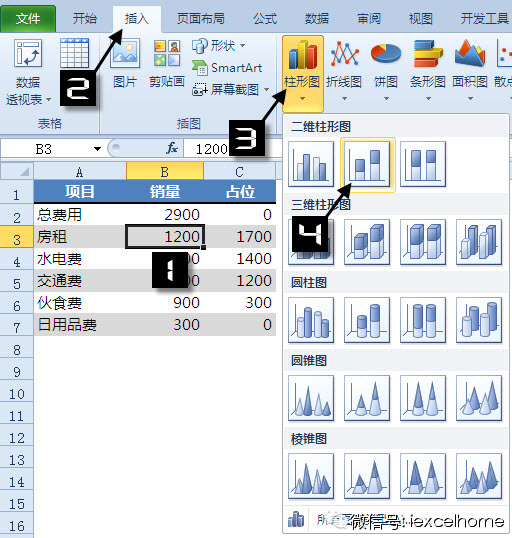Select clustered cone chart under 圆锥图

coord(311,398)
